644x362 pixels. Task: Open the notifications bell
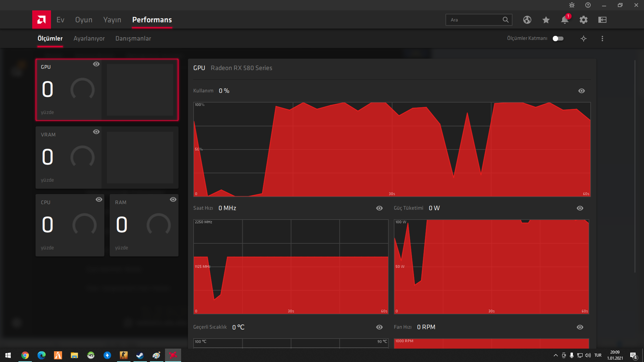tap(565, 20)
